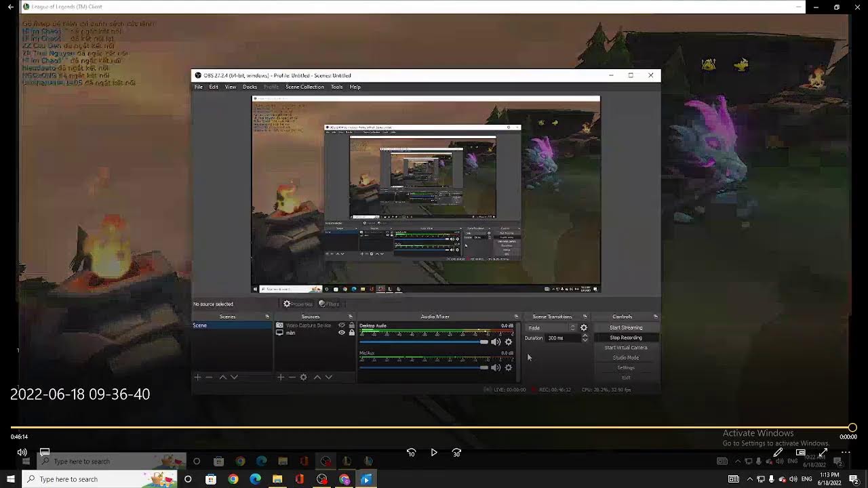The image size is (868, 488).
Task: Open Desktop Audio settings gear
Action: pos(509,342)
